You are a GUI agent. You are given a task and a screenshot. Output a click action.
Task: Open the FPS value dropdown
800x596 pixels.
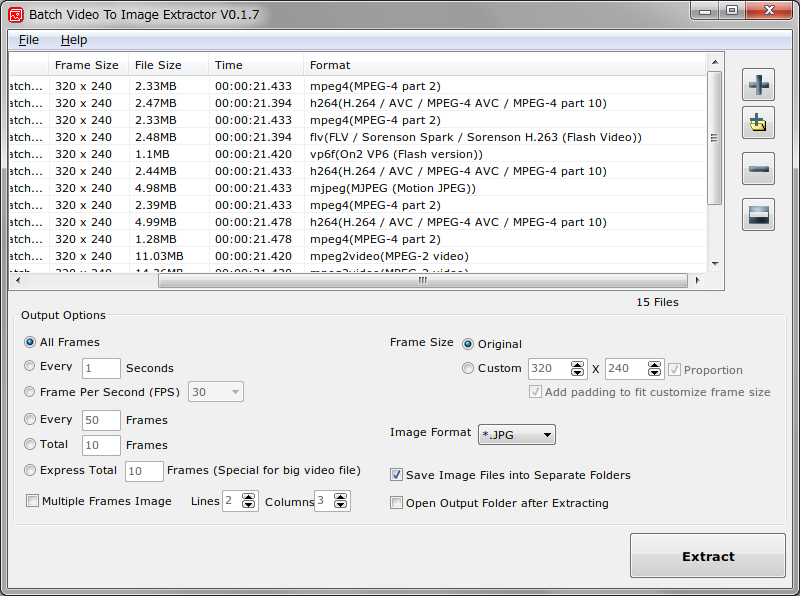(215, 392)
